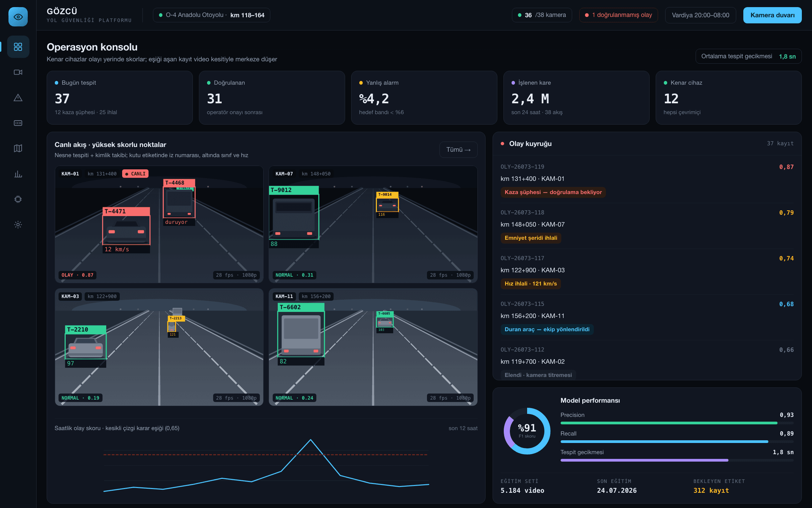Click the Duran araç — ekip yönlendirildi tag
The width and height of the screenshot is (812, 508).
click(x=547, y=330)
